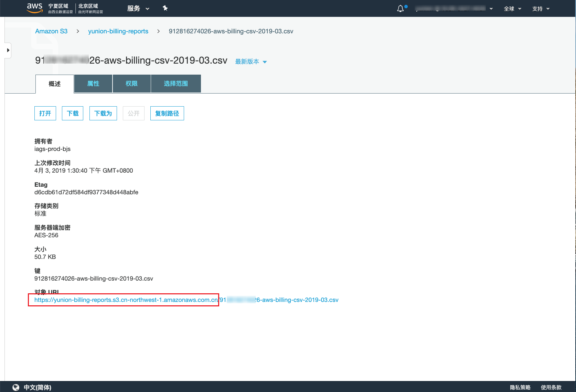Switch to the 属性 tab
Image resolution: width=576 pixels, height=392 pixels.
(93, 84)
